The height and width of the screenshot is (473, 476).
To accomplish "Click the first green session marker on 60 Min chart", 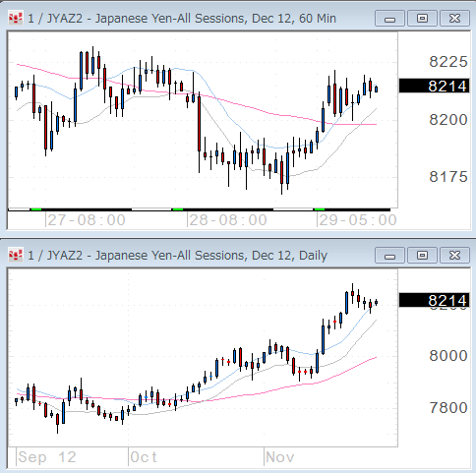I will [36, 209].
